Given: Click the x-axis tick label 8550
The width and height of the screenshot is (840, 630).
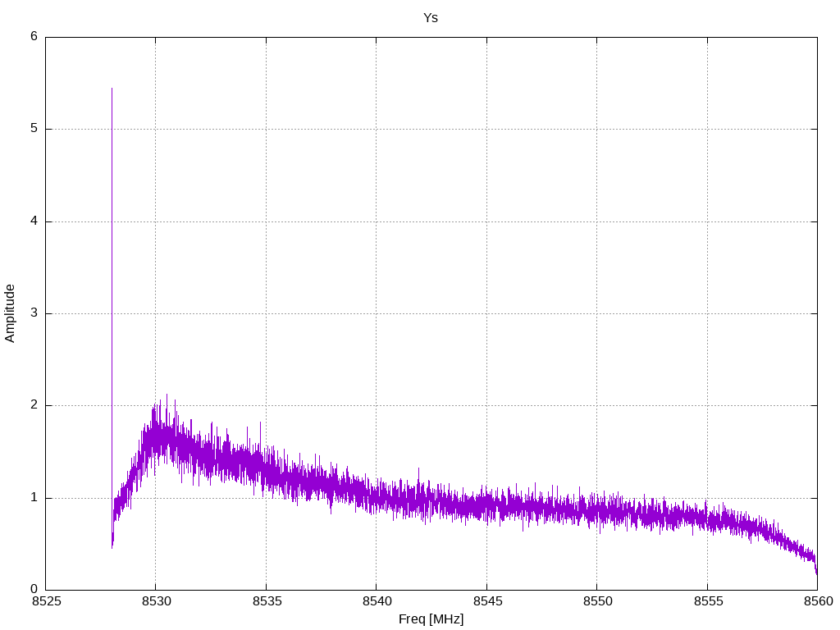Looking at the screenshot, I should pyautogui.click(x=597, y=601).
